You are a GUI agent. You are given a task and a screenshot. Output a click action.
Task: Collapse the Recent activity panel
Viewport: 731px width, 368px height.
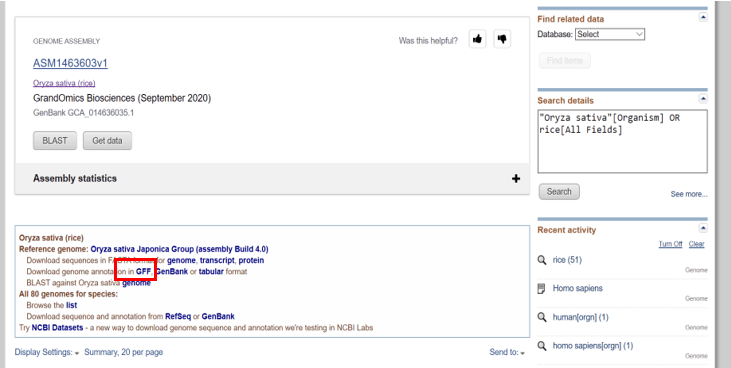click(x=703, y=228)
